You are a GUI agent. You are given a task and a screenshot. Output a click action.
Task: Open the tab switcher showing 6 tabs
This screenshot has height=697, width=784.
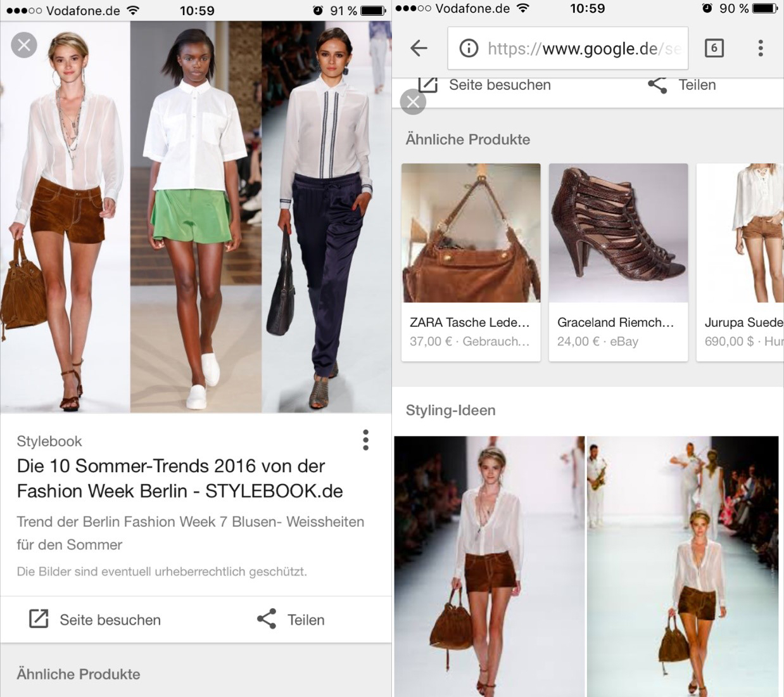coord(714,48)
